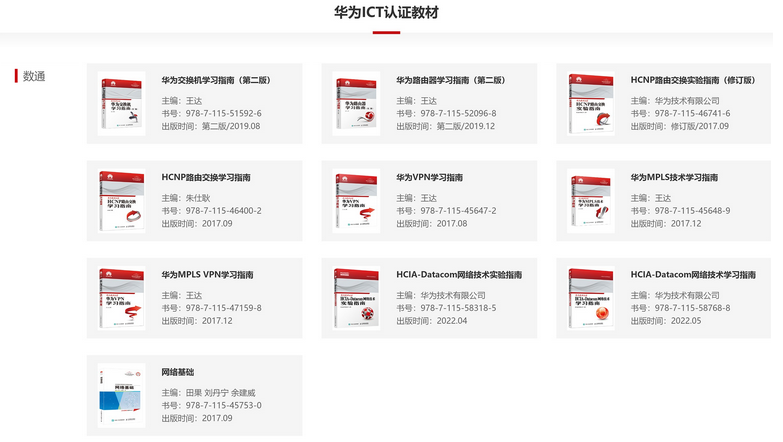Click the HCNP路由交换学习指南 title text

coord(206,177)
